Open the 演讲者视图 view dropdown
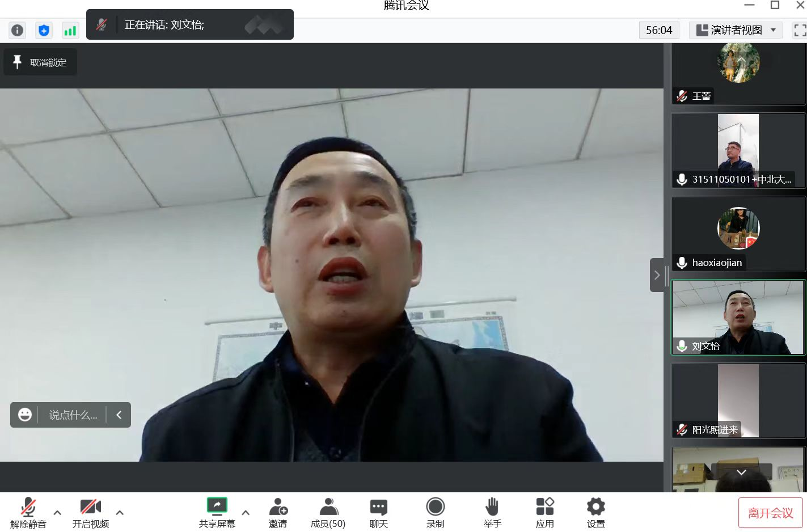The width and height of the screenshot is (807, 532). [x=736, y=30]
